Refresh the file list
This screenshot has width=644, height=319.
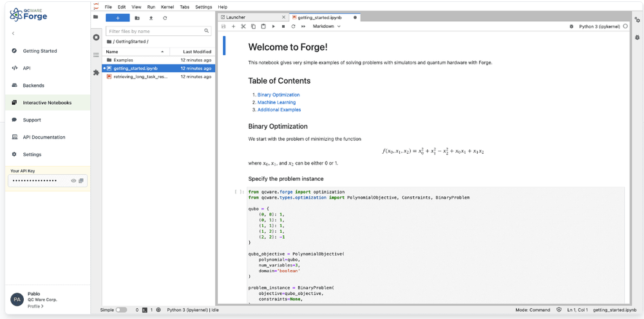point(165,18)
